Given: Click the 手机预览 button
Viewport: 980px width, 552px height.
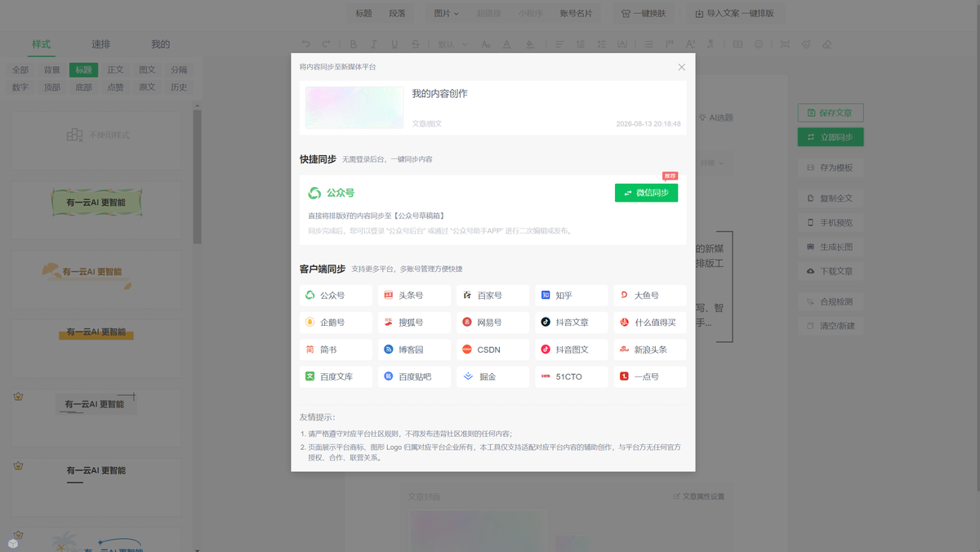Looking at the screenshot, I should coord(831,222).
